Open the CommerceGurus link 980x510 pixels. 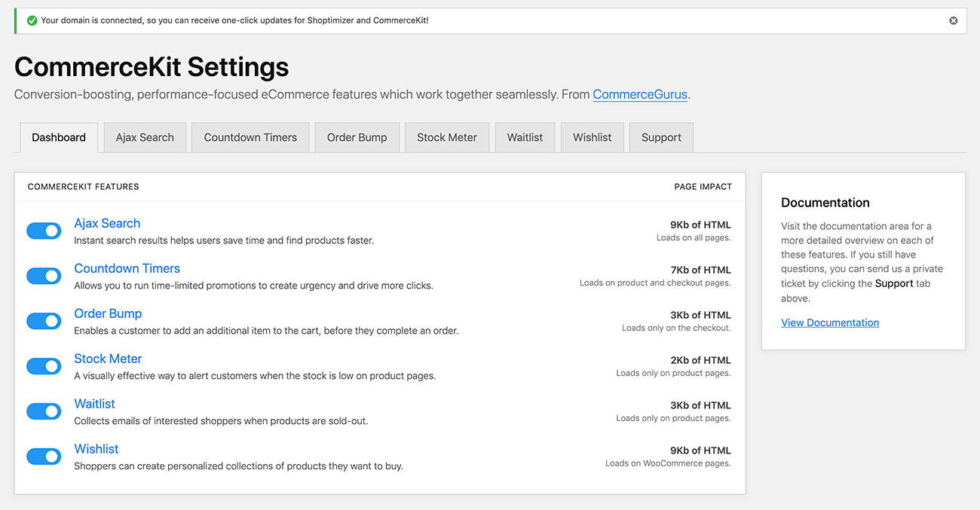point(640,95)
